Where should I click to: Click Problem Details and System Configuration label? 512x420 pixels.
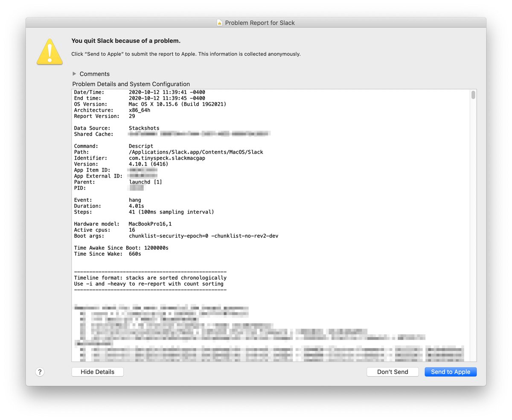(x=131, y=84)
